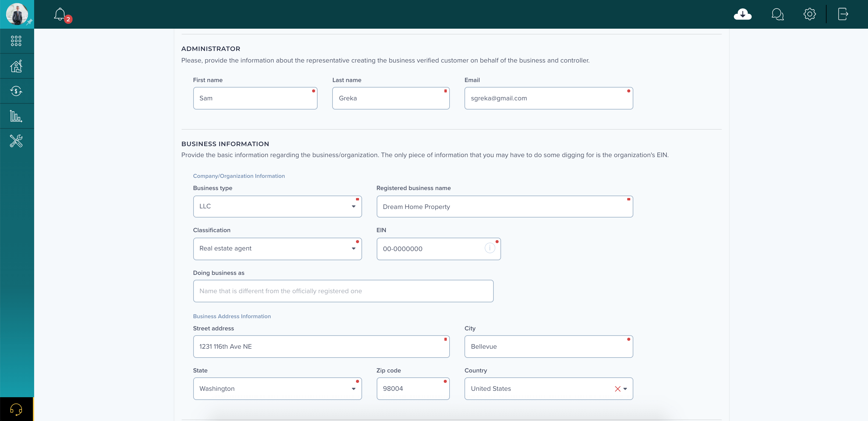Click the EIN info icon

(x=489, y=248)
